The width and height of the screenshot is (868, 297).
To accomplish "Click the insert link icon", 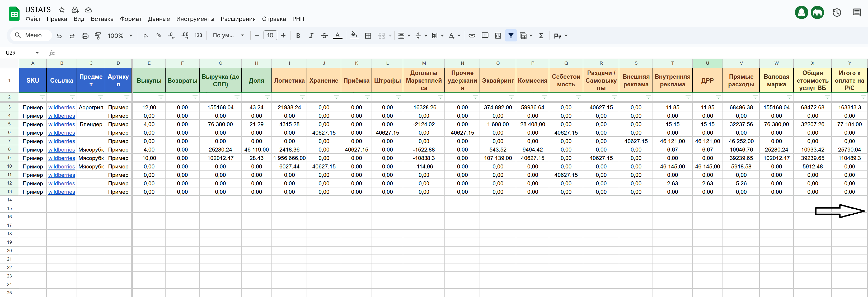I will coord(472,36).
